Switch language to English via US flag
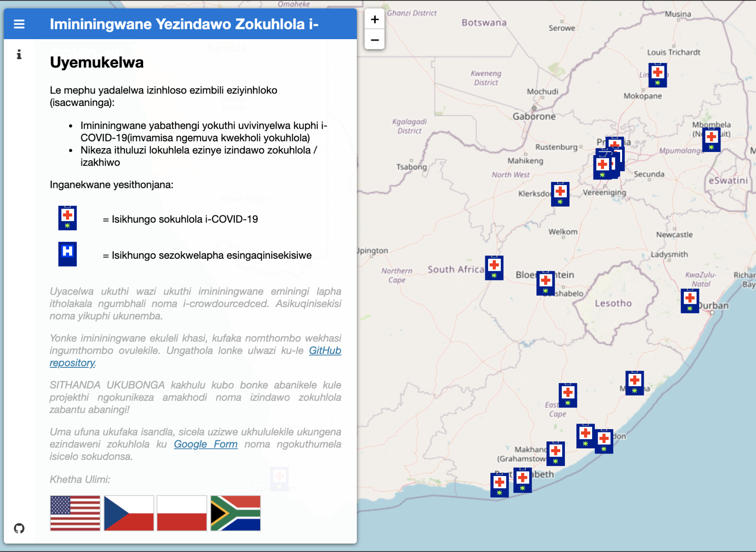Image resolution: width=756 pixels, height=552 pixels. pyautogui.click(x=75, y=513)
